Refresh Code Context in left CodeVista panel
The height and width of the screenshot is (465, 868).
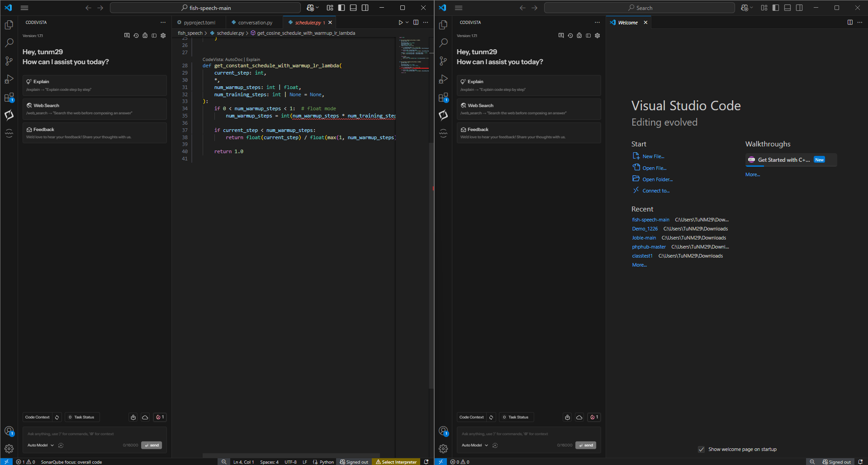click(x=57, y=417)
